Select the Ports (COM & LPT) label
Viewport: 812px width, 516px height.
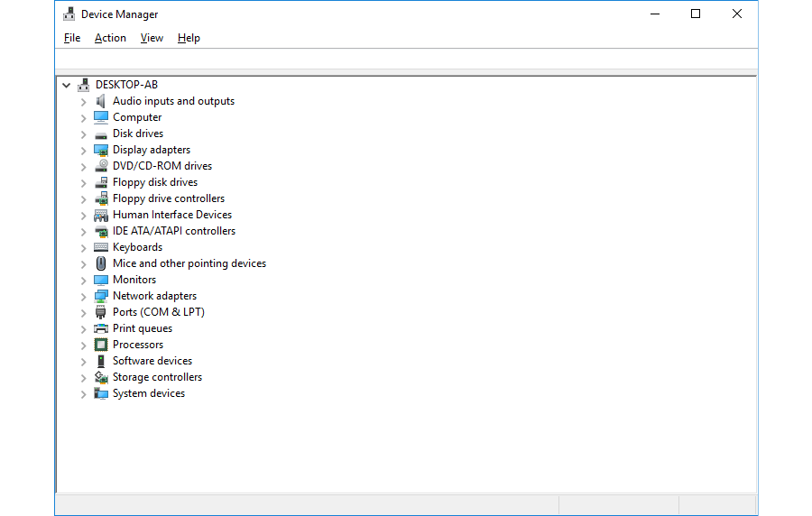159,312
